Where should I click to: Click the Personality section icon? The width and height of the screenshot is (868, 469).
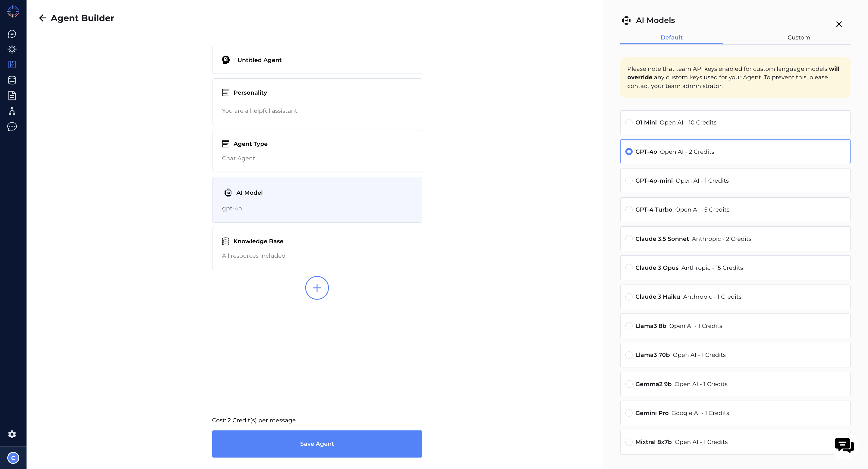point(226,93)
